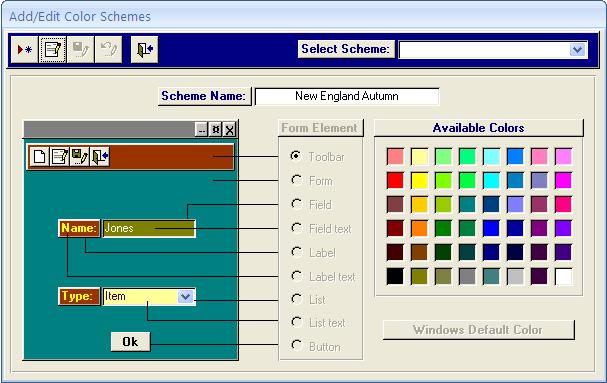Click the edit icon in preview toolbar

click(x=60, y=157)
